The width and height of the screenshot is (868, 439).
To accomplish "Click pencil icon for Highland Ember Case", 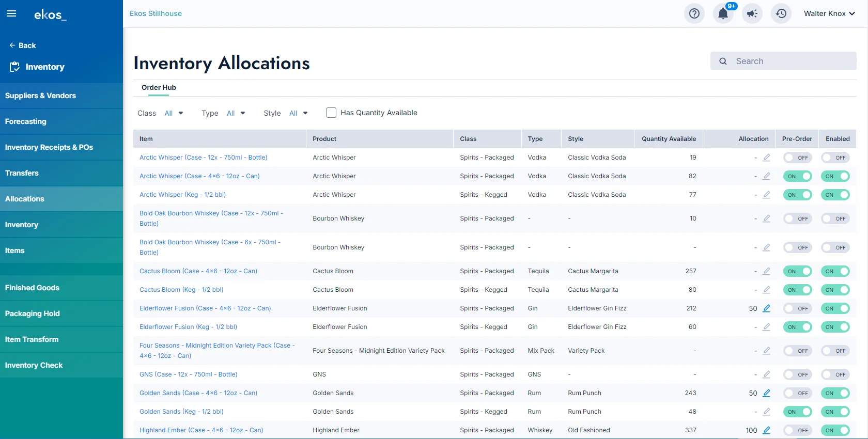I will pyautogui.click(x=767, y=430).
